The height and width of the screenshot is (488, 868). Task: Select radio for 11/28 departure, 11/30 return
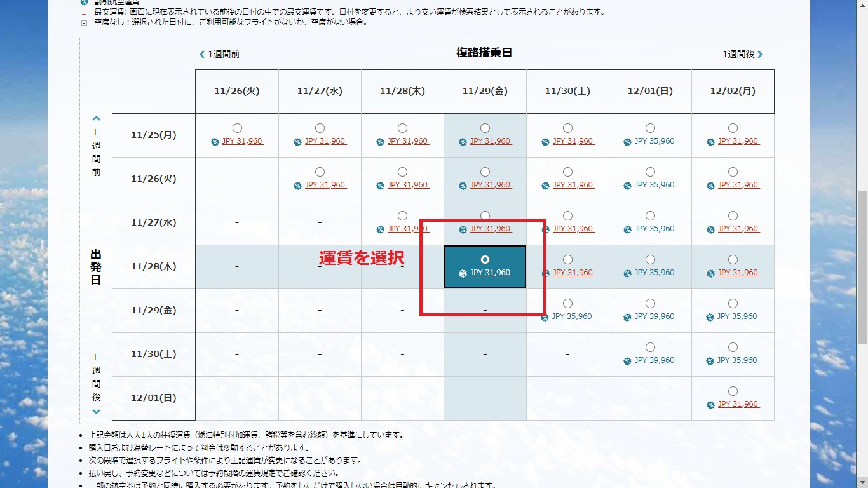tap(567, 260)
